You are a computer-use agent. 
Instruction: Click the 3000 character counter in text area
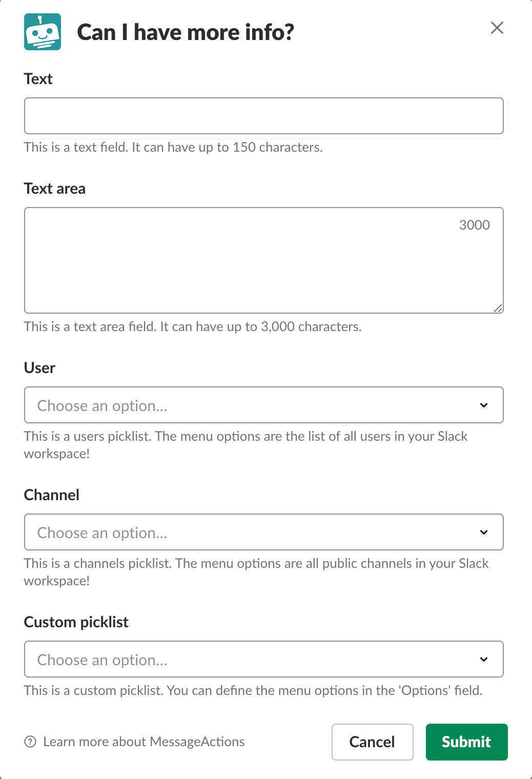click(x=474, y=224)
